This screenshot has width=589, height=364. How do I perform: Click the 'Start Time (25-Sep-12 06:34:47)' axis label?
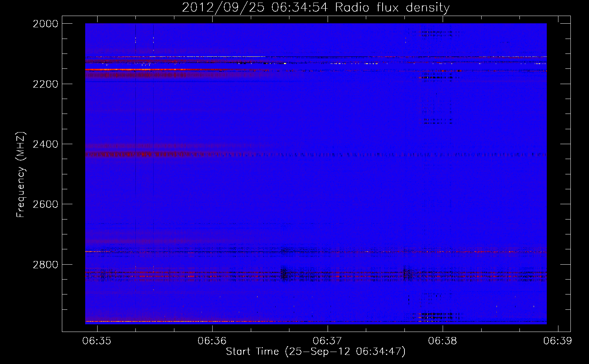(x=316, y=352)
